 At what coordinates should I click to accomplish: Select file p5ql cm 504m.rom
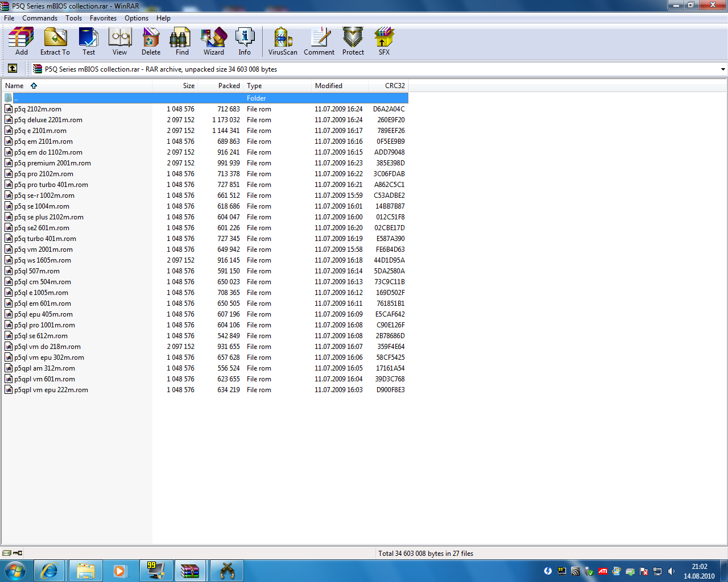[205, 282]
